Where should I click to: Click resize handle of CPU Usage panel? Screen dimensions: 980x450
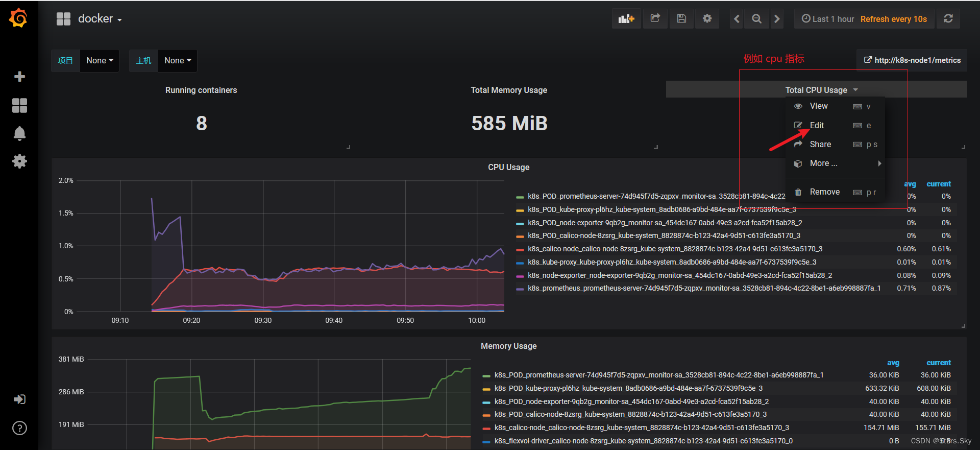(x=963, y=325)
